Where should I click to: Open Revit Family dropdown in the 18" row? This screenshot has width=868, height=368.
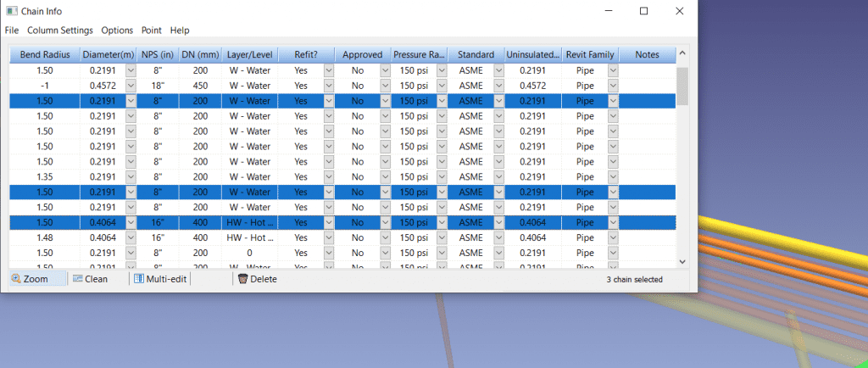click(x=612, y=86)
